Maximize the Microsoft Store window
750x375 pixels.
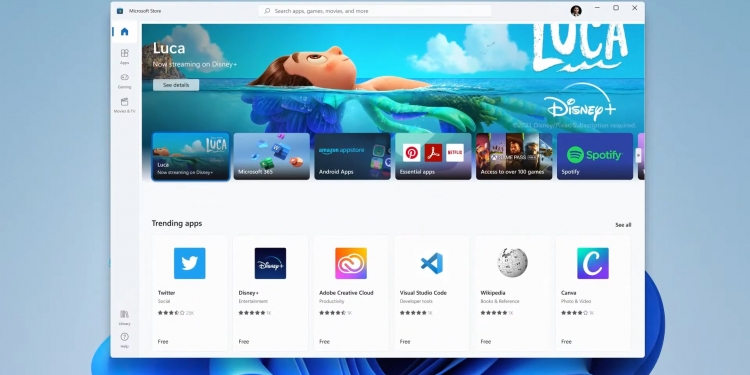click(616, 8)
